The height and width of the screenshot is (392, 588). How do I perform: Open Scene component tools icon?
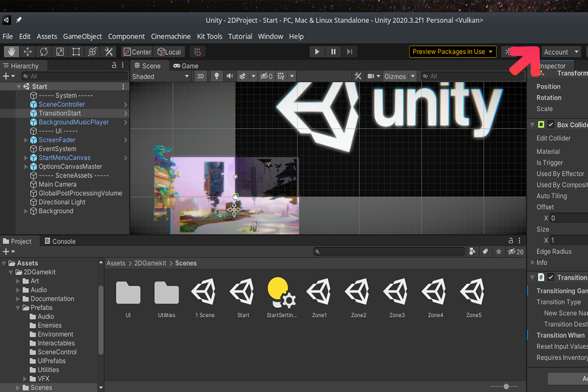click(358, 76)
